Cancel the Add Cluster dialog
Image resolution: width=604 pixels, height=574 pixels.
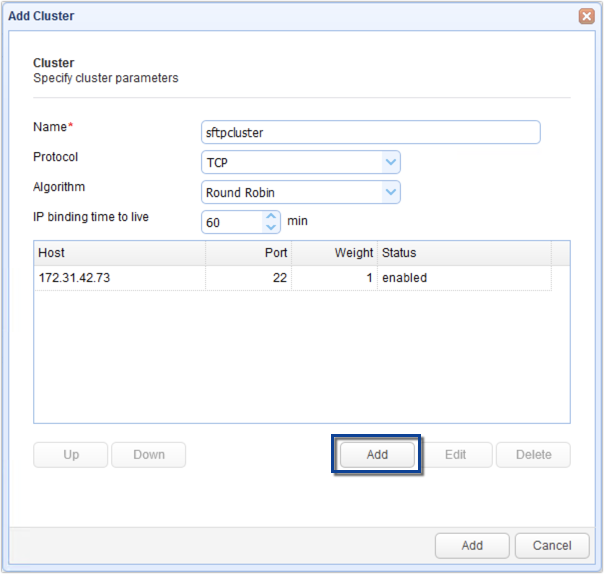(x=552, y=546)
